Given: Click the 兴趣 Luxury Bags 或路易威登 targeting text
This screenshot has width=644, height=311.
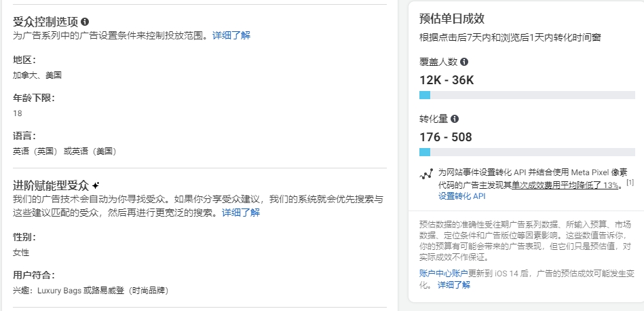Looking at the screenshot, I should 91,291.
